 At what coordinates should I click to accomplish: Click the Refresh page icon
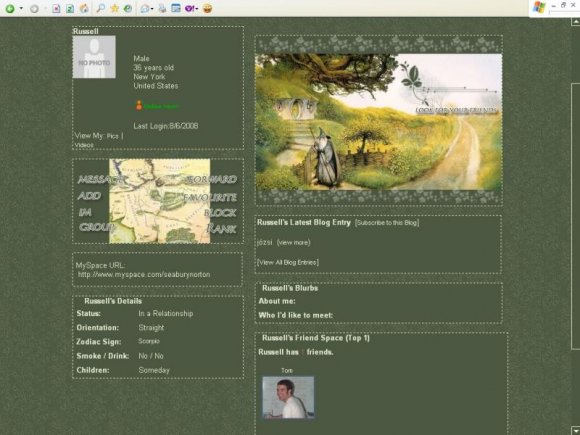[70, 9]
